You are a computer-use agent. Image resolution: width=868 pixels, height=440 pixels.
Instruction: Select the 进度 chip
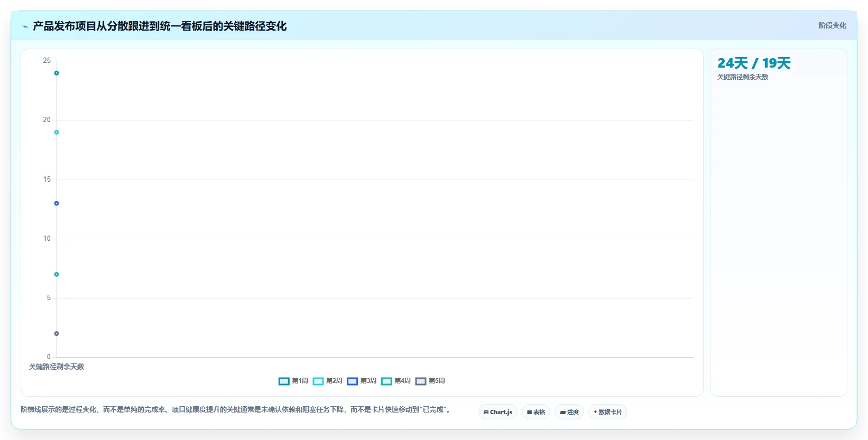pos(569,412)
